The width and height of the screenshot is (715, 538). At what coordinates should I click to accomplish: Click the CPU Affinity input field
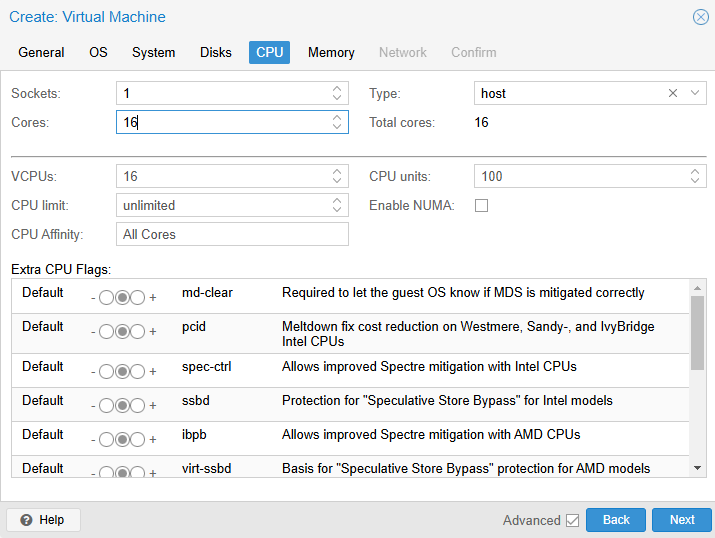232,234
